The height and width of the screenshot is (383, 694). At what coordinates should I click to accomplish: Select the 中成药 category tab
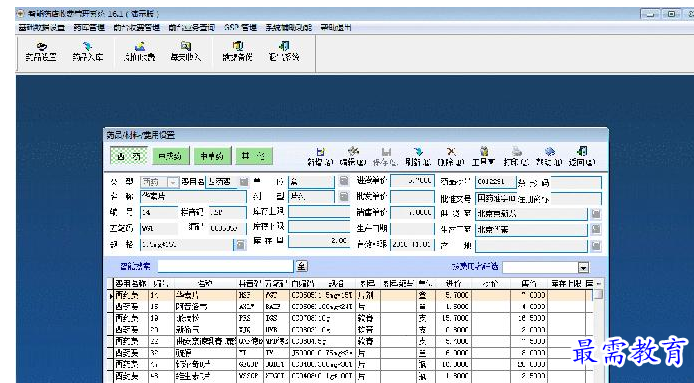(171, 156)
